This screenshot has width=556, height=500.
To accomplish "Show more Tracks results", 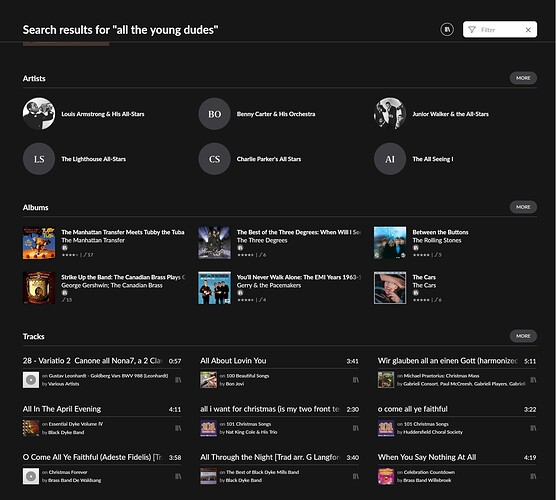I will pyautogui.click(x=523, y=336).
